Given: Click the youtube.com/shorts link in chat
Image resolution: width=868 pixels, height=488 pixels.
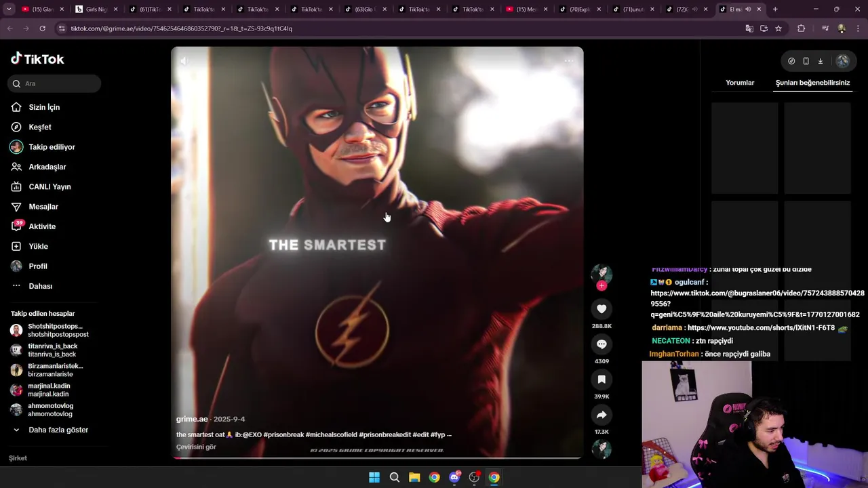Looking at the screenshot, I should [761, 328].
